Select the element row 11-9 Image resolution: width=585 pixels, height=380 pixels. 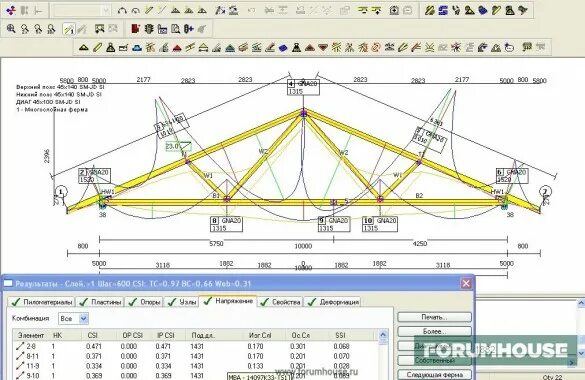click(196, 366)
